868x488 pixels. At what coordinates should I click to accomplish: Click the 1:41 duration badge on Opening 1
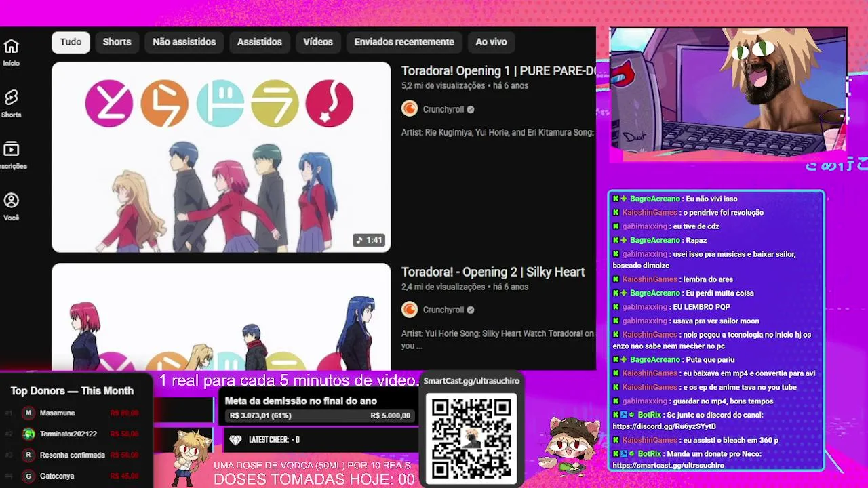coord(370,240)
